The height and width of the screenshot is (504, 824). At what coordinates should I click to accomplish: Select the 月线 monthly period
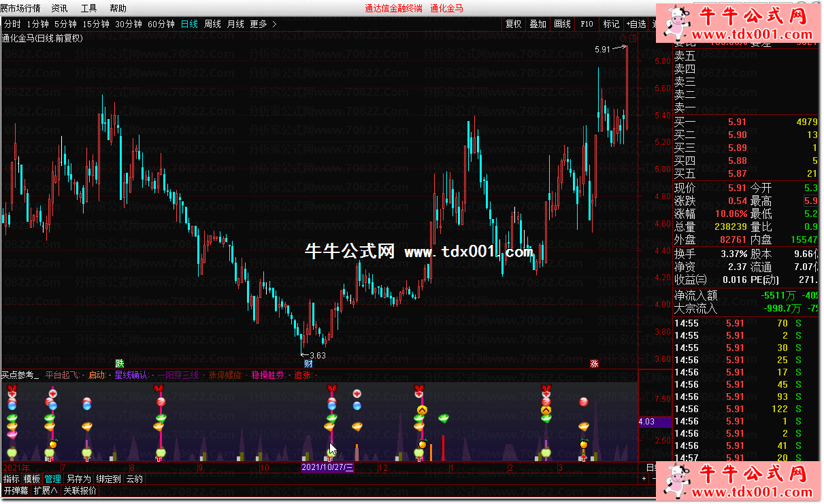pyautogui.click(x=235, y=24)
